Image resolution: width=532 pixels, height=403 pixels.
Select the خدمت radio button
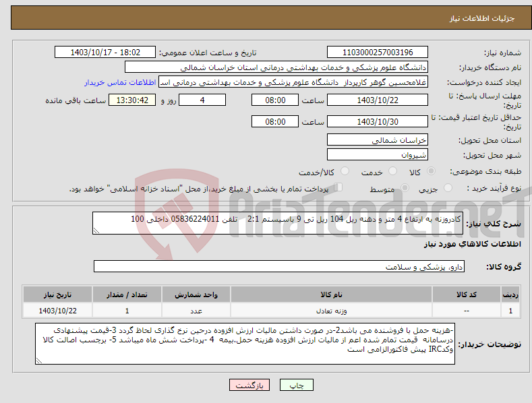[x=392, y=171]
